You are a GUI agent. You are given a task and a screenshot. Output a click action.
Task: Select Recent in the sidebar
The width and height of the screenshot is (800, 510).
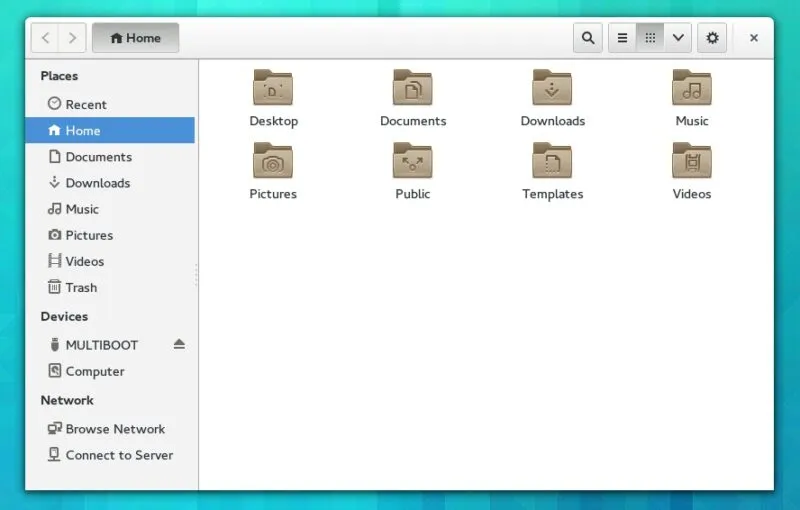click(x=110, y=104)
